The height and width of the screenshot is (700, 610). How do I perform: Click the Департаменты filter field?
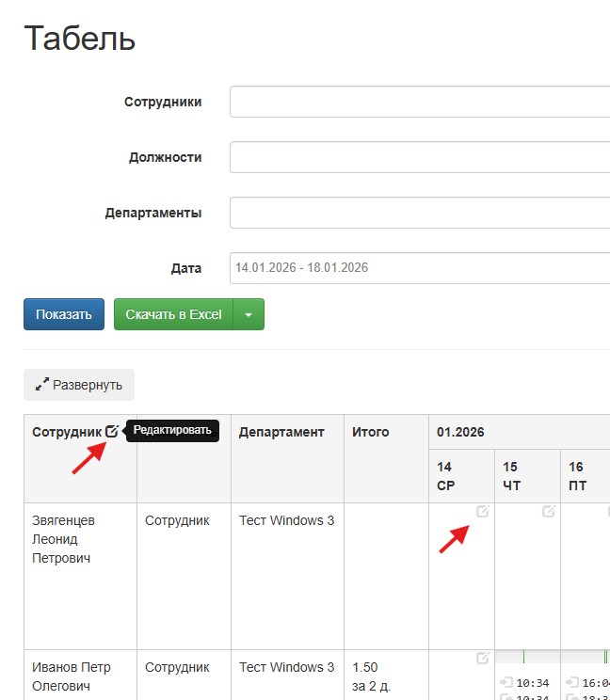(419, 213)
